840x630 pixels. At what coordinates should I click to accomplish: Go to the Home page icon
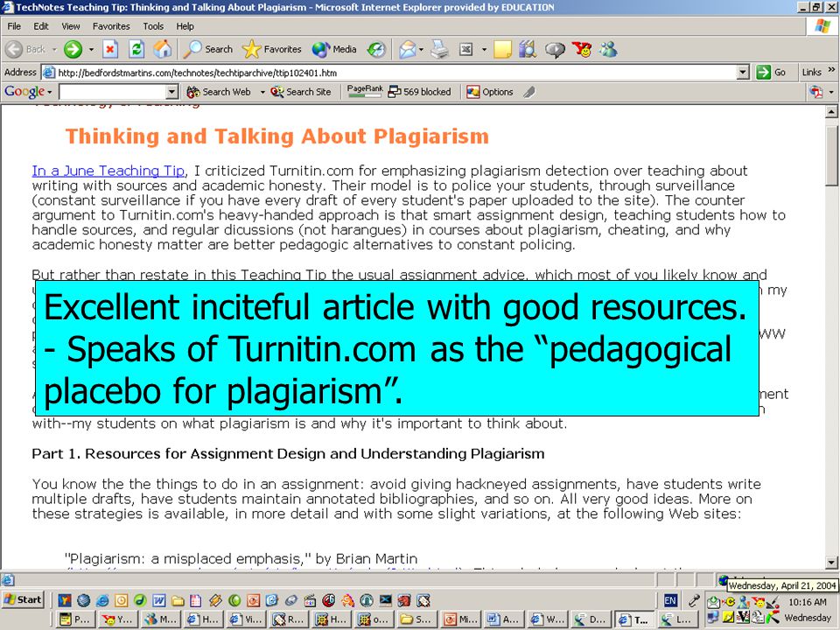click(x=163, y=49)
